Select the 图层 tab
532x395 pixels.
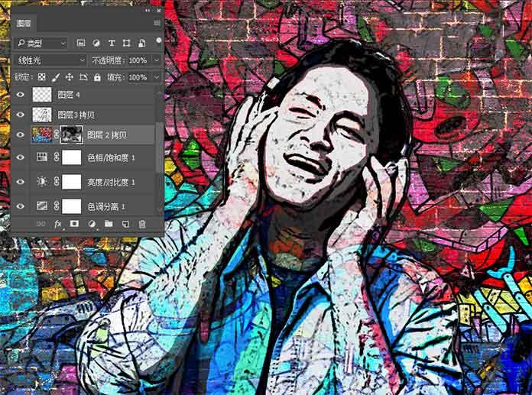pyautogui.click(x=24, y=23)
